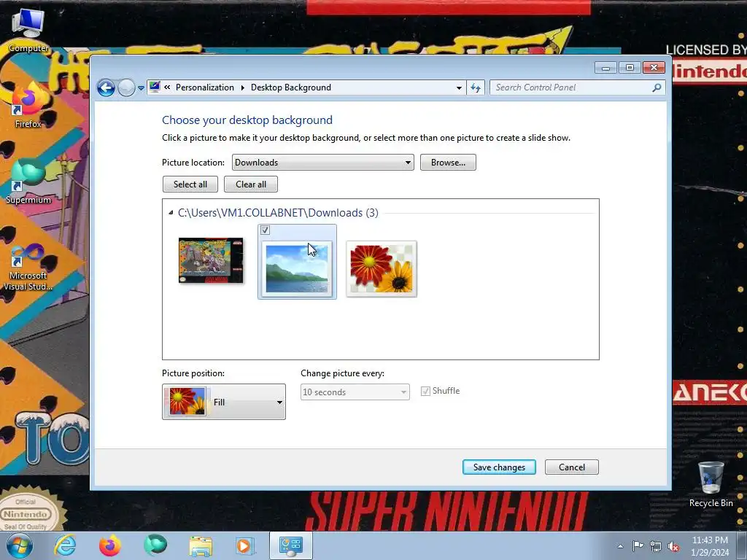Click the Control Panel icon in address bar

click(x=155, y=87)
